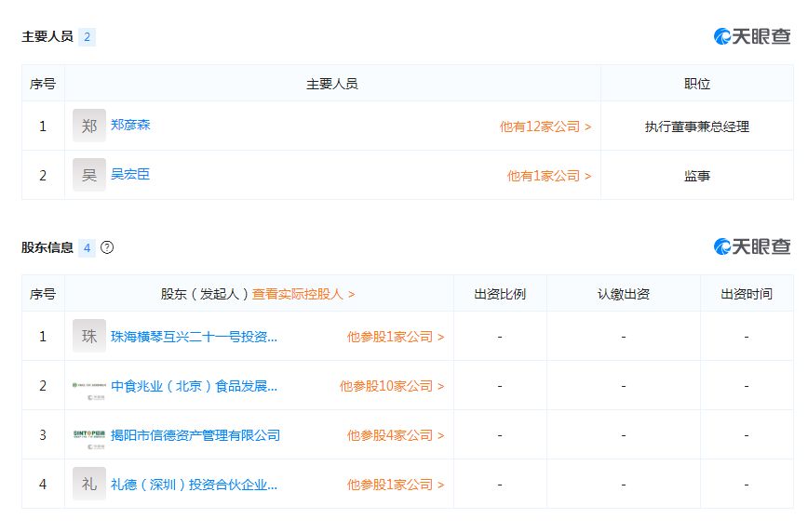Screen dimensions: 808x532
Task: Open 郑彦森's profile link
Action: tap(130, 125)
